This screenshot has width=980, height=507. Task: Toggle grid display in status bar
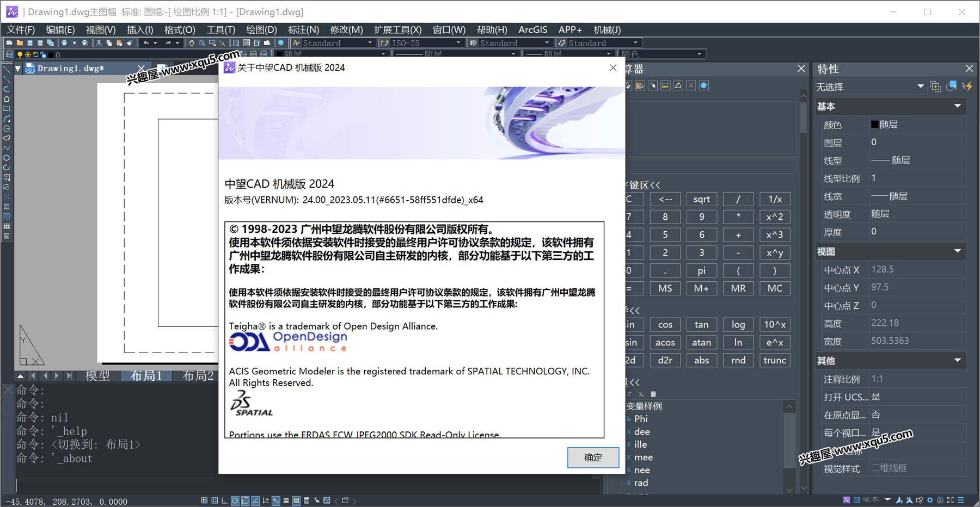pos(215,500)
